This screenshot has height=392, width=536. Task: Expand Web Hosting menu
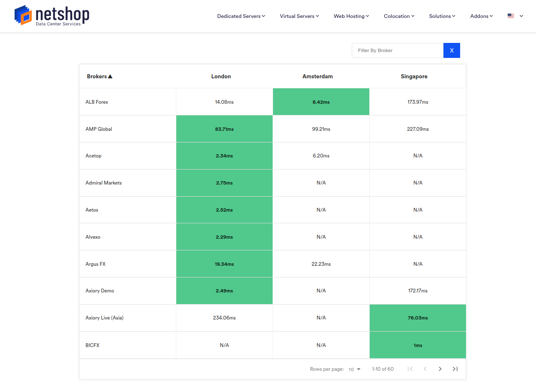point(351,16)
